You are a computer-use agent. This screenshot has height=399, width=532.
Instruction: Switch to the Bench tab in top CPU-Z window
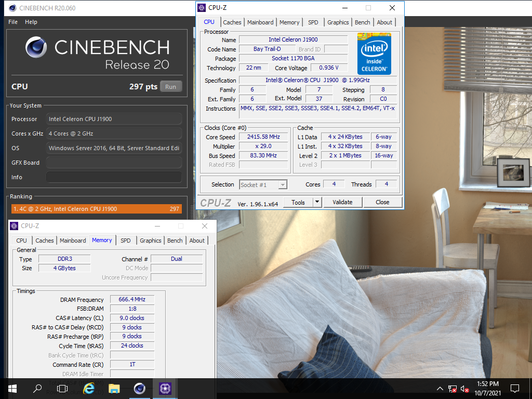362,22
